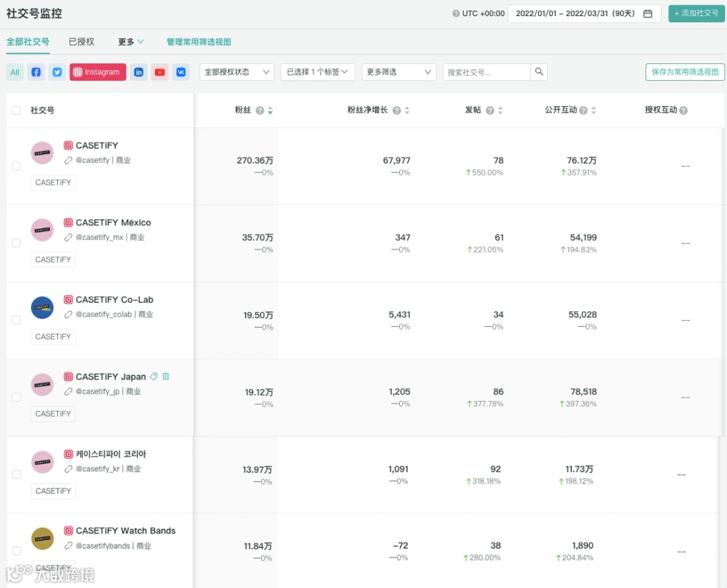Open CASETiFY Watch Bands account name
Viewport: 727px width, 588px height.
(x=126, y=531)
